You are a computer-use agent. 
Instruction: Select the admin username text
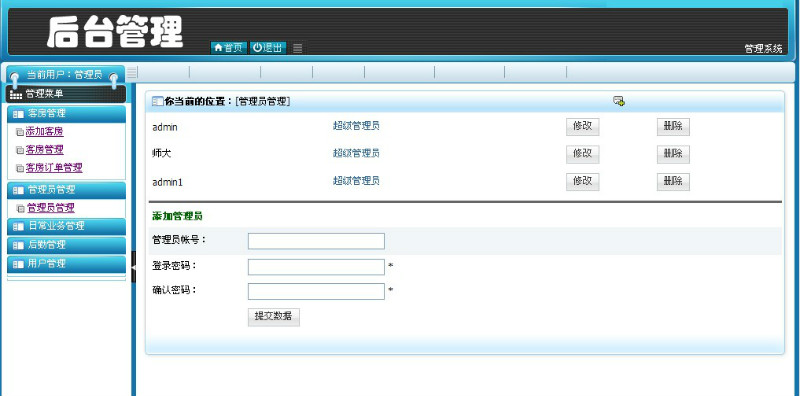165,127
